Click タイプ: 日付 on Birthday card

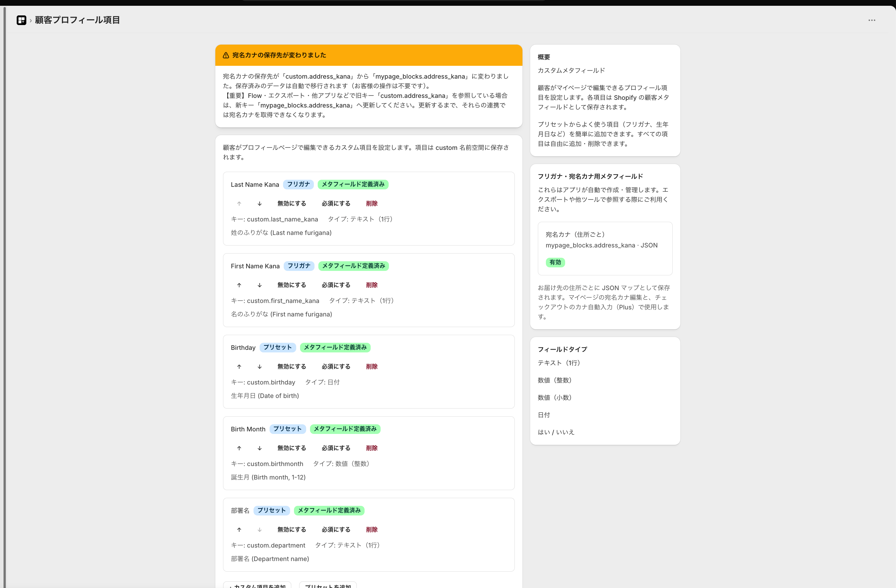(322, 382)
